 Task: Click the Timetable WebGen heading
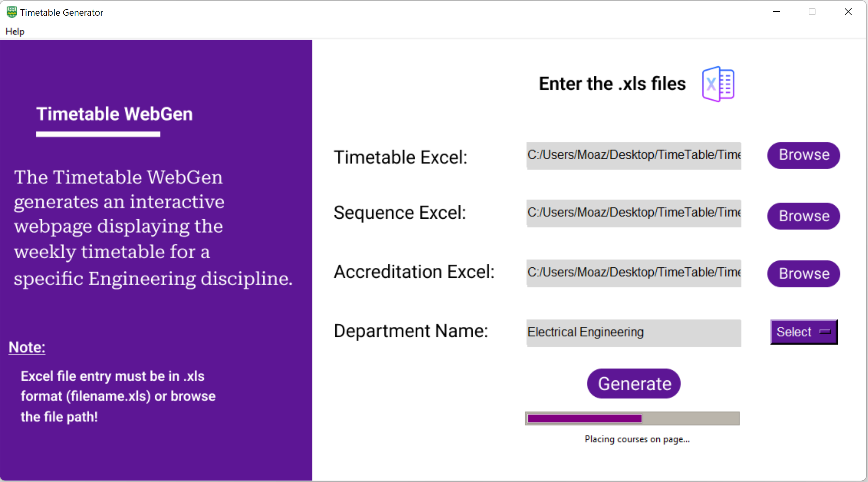115,114
